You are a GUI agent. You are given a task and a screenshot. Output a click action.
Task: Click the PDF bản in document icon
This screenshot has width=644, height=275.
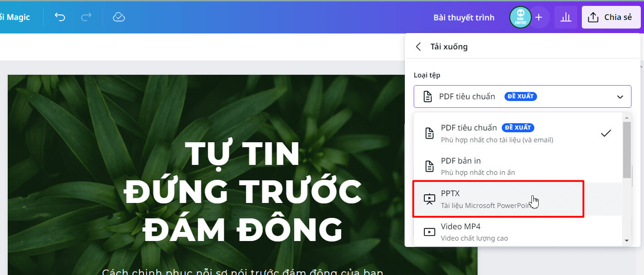429,166
